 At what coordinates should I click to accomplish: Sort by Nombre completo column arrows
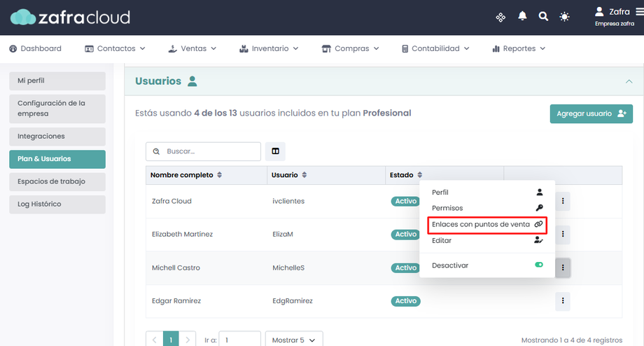(x=220, y=175)
